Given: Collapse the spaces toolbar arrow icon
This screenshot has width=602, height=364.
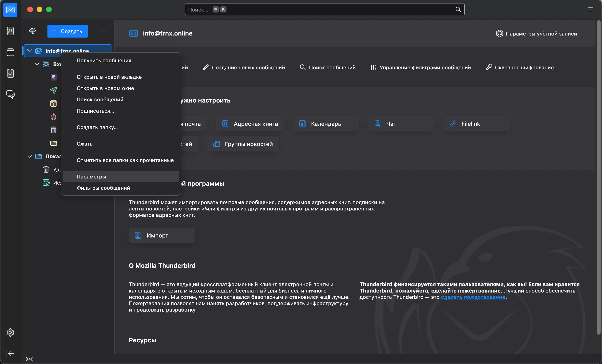Looking at the screenshot, I should tap(10, 353).
